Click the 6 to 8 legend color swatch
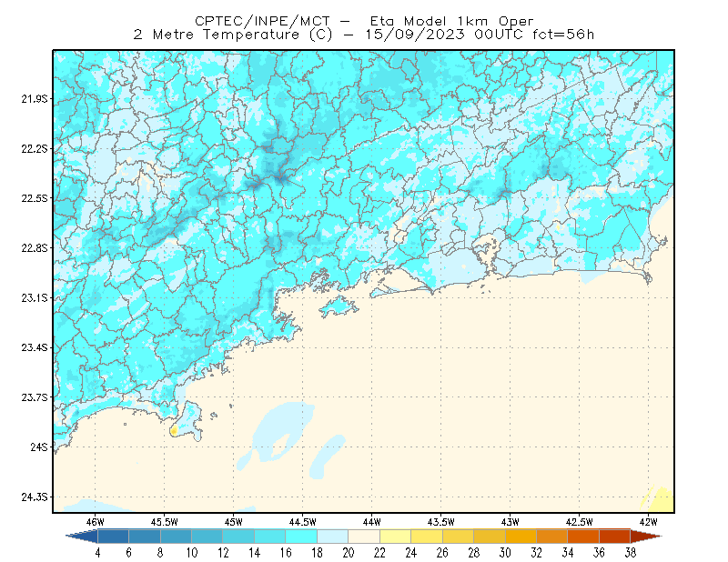Image resolution: width=728 pixels, height=562 pixels. 145,537
